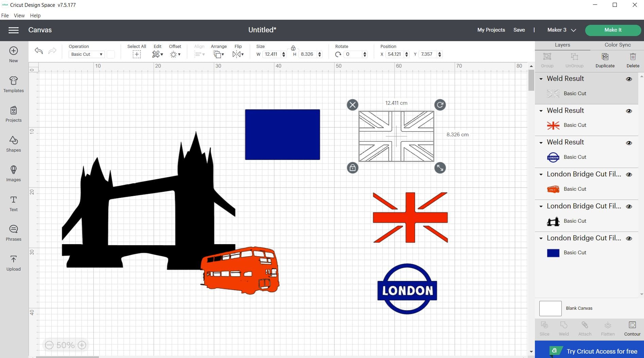The image size is (644, 358).
Task: Hide the London logo Weld Result layer
Action: (x=629, y=143)
